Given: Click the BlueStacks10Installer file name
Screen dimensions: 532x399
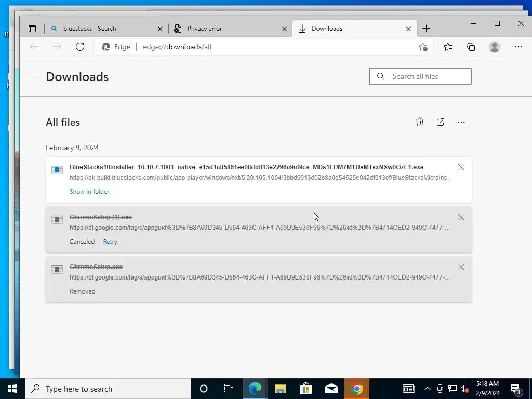Looking at the screenshot, I should click(x=246, y=167).
